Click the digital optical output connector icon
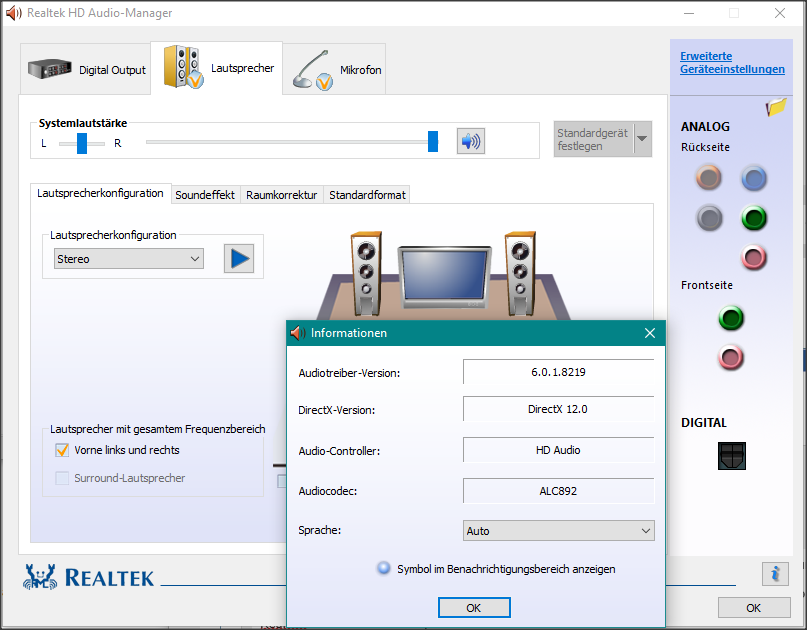This screenshot has height=630, width=807. pyautogui.click(x=731, y=456)
